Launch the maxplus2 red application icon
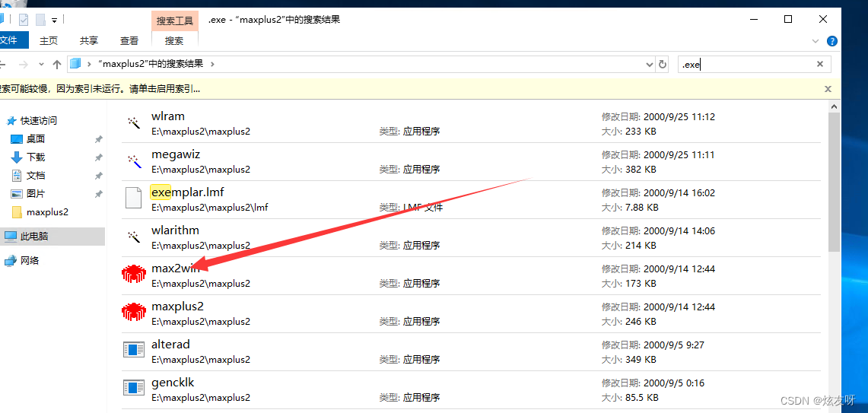The image size is (868, 413). (133, 312)
